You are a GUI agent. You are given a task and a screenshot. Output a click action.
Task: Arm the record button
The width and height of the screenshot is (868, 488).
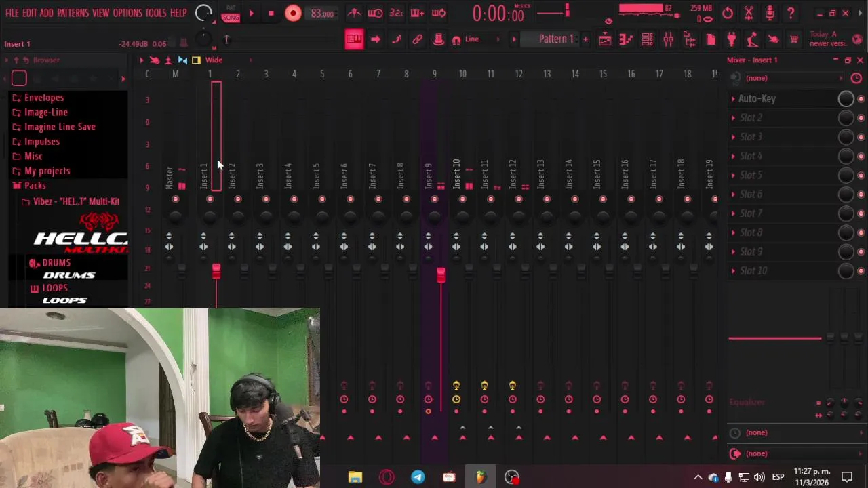point(293,13)
